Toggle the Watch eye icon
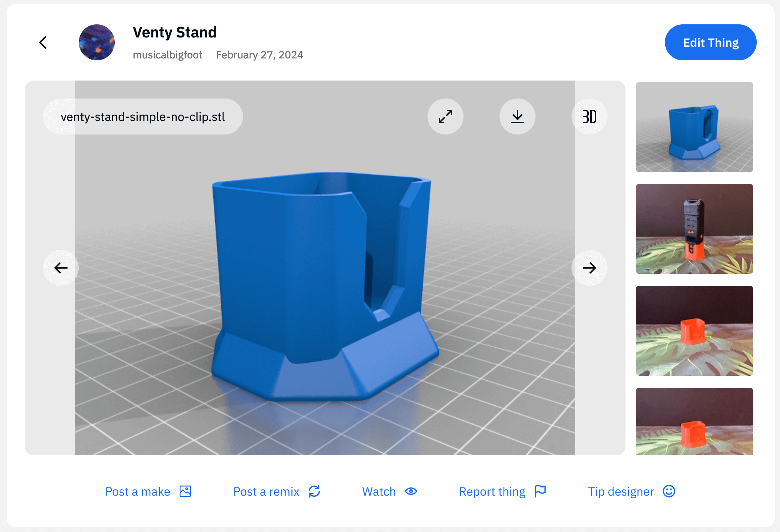Screen dimensions: 780x532 pyautogui.click(x=411, y=491)
